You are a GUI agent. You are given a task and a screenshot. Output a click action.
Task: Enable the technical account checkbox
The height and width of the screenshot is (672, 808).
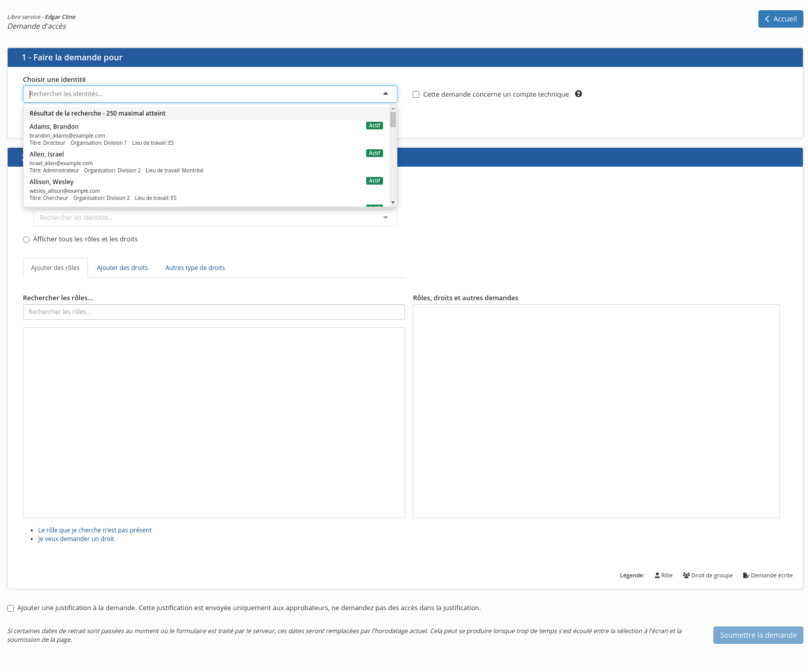[416, 95]
